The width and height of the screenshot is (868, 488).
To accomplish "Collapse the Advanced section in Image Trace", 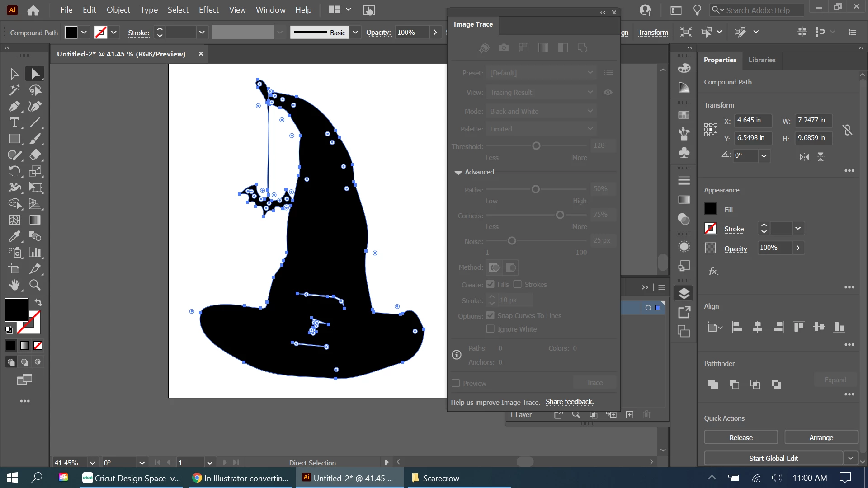I will 458,172.
